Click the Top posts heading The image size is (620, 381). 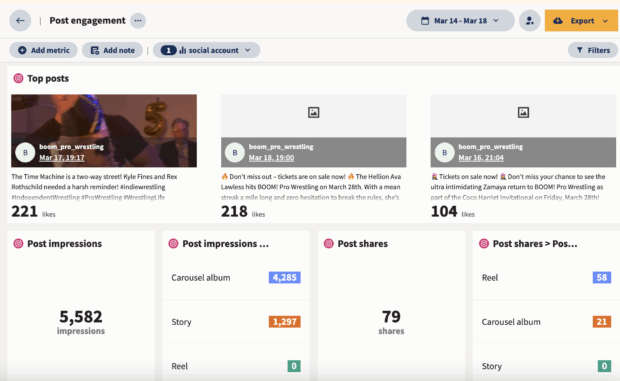[48, 78]
